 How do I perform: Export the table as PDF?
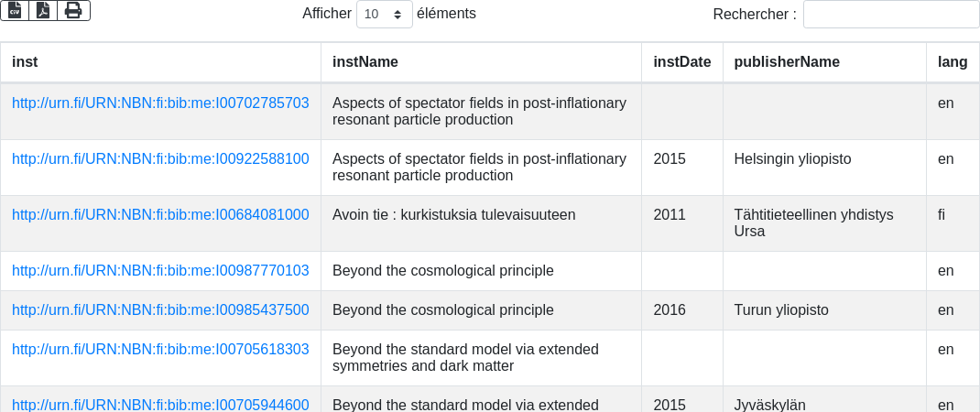pos(43,10)
